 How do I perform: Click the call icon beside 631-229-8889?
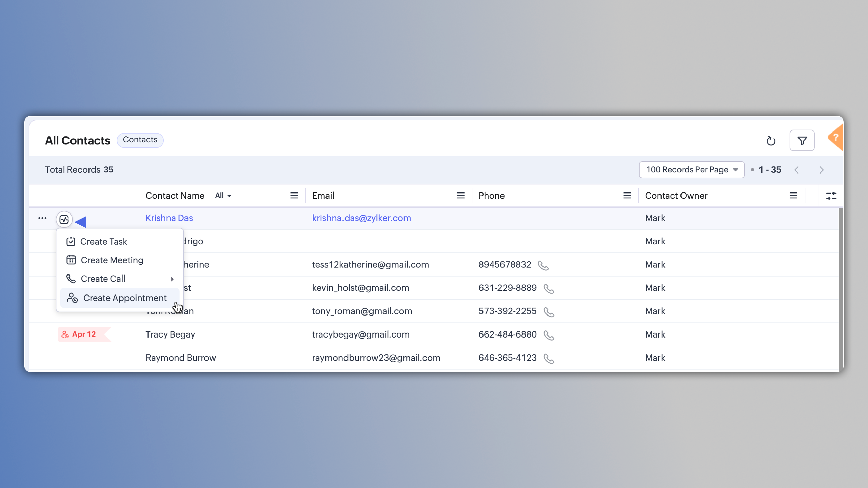[549, 289]
